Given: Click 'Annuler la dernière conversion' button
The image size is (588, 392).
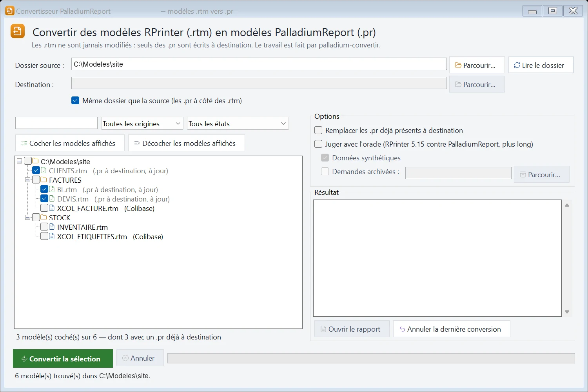Looking at the screenshot, I should (452, 329).
